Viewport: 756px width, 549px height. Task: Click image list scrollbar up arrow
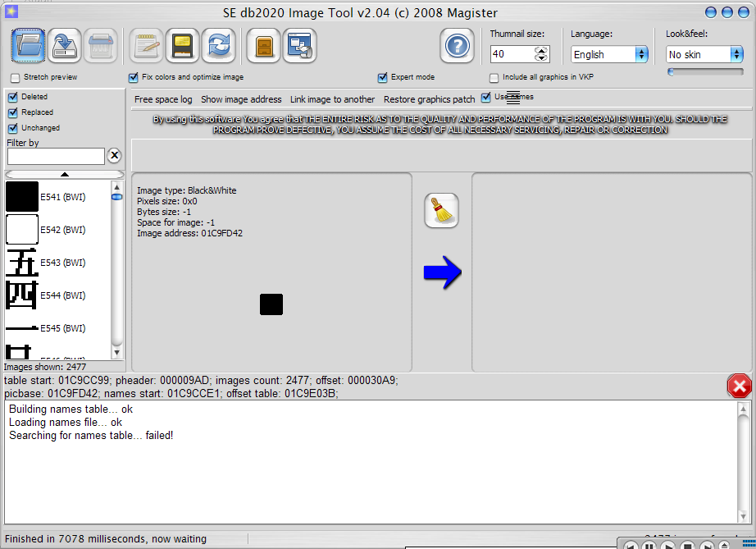116,187
